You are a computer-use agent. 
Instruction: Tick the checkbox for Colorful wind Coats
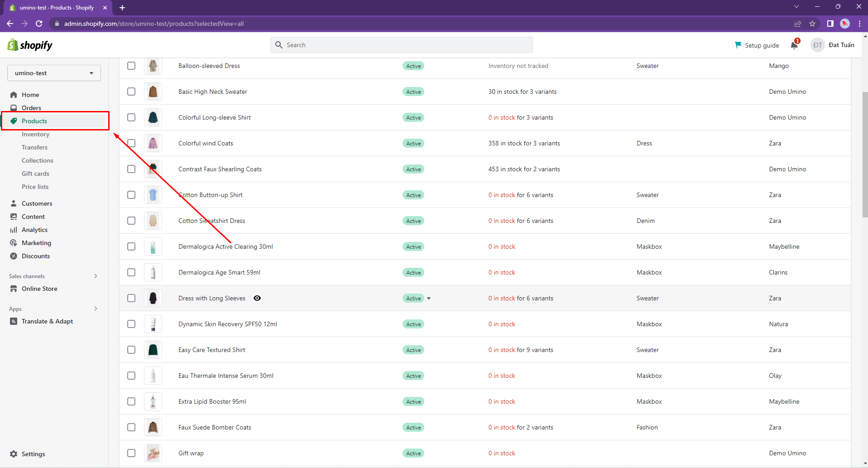click(x=131, y=143)
